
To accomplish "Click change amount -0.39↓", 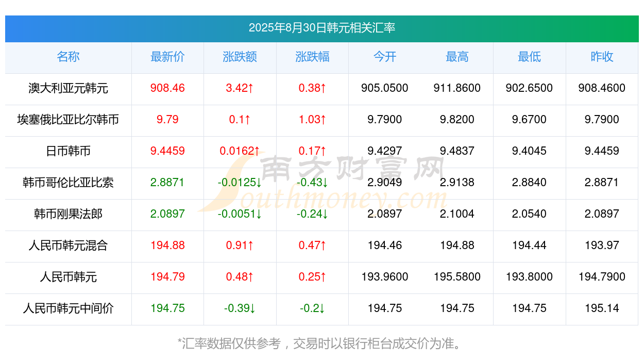I will [x=240, y=308].
